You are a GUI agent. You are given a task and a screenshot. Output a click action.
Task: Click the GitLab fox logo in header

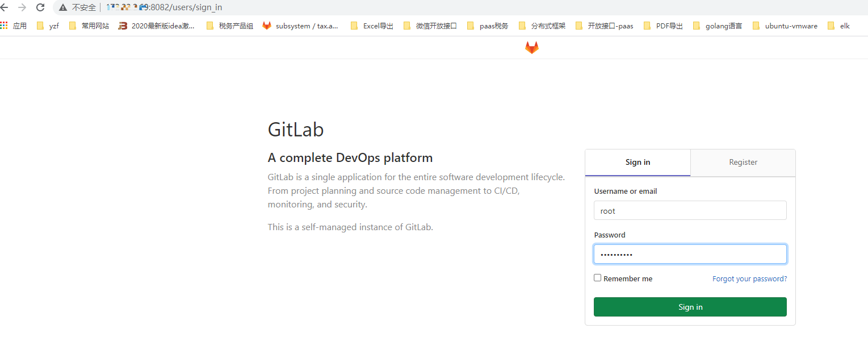531,48
